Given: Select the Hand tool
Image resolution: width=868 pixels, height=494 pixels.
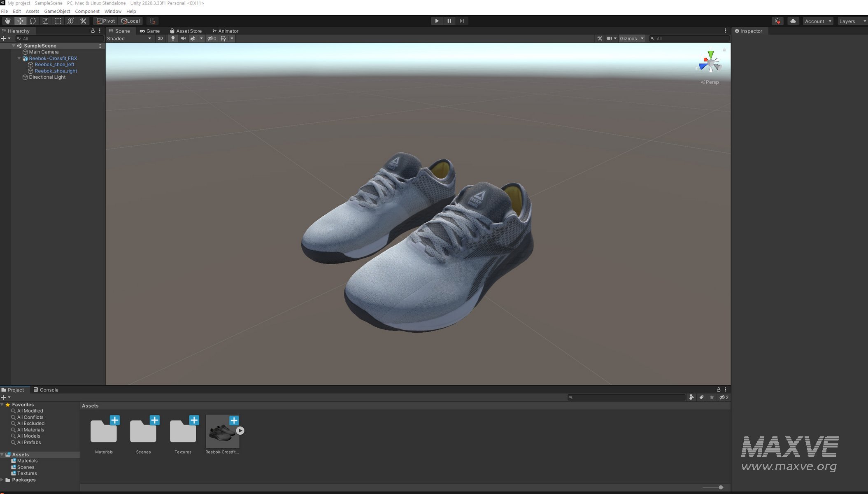Looking at the screenshot, I should tap(7, 21).
